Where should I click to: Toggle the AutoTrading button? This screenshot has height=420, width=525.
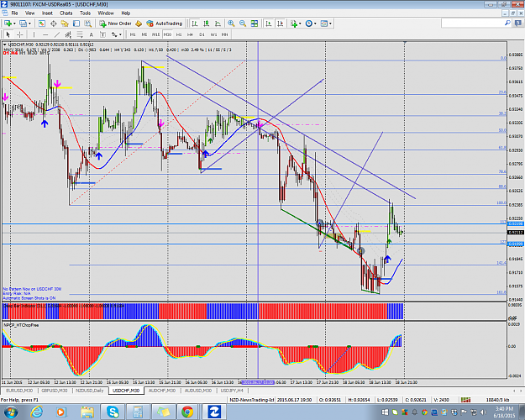(x=165, y=24)
